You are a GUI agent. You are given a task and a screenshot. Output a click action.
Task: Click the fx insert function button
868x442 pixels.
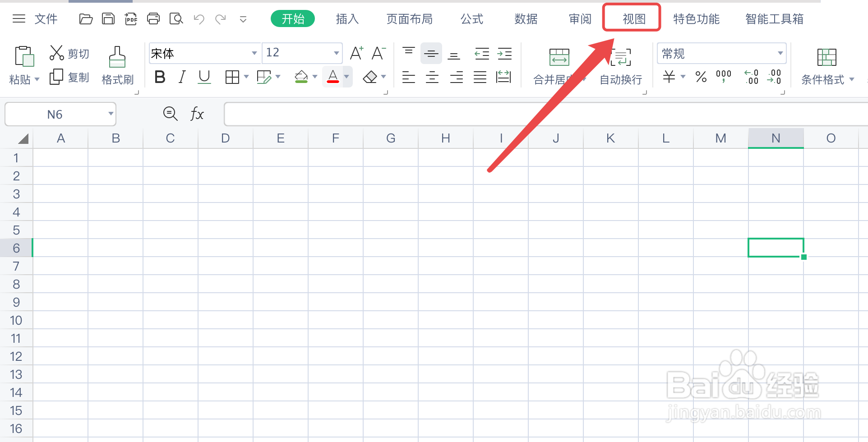197,114
